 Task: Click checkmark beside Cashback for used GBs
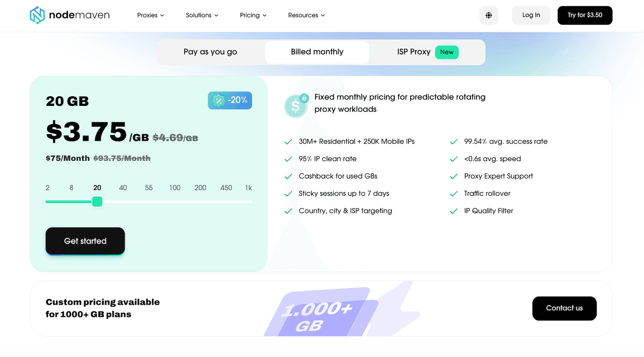coord(288,176)
